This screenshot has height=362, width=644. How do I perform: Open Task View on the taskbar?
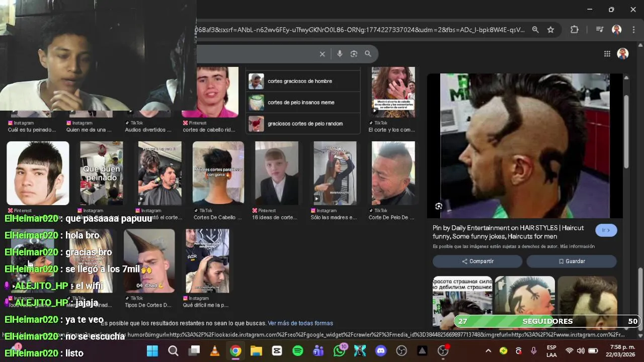(194, 351)
